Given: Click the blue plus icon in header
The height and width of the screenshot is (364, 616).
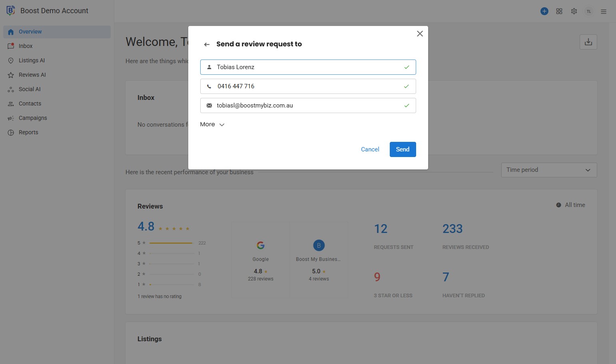Looking at the screenshot, I should pyautogui.click(x=544, y=11).
